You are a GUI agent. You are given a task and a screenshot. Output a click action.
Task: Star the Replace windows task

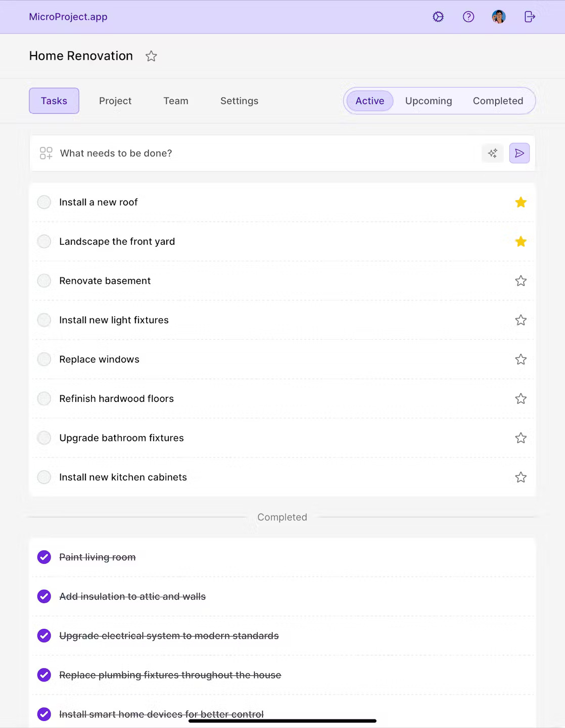tap(521, 359)
